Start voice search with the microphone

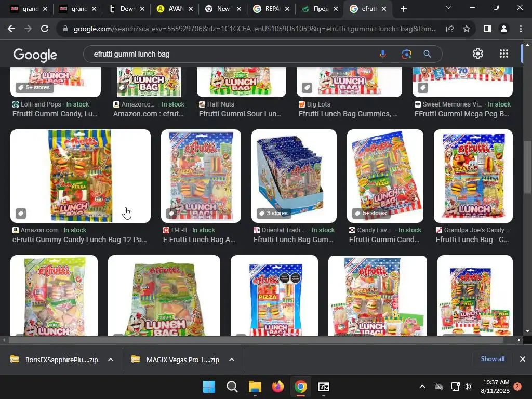coord(383,54)
